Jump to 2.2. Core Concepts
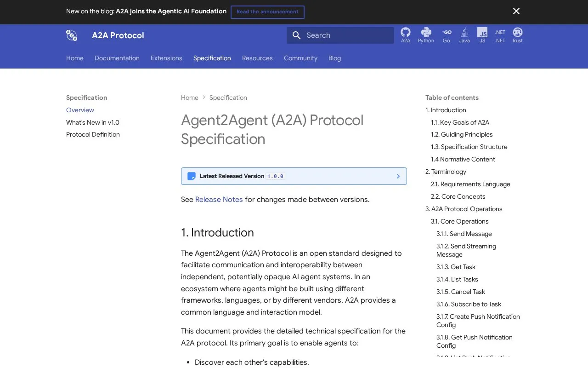Viewport: 588px width, 368px height. (458, 196)
